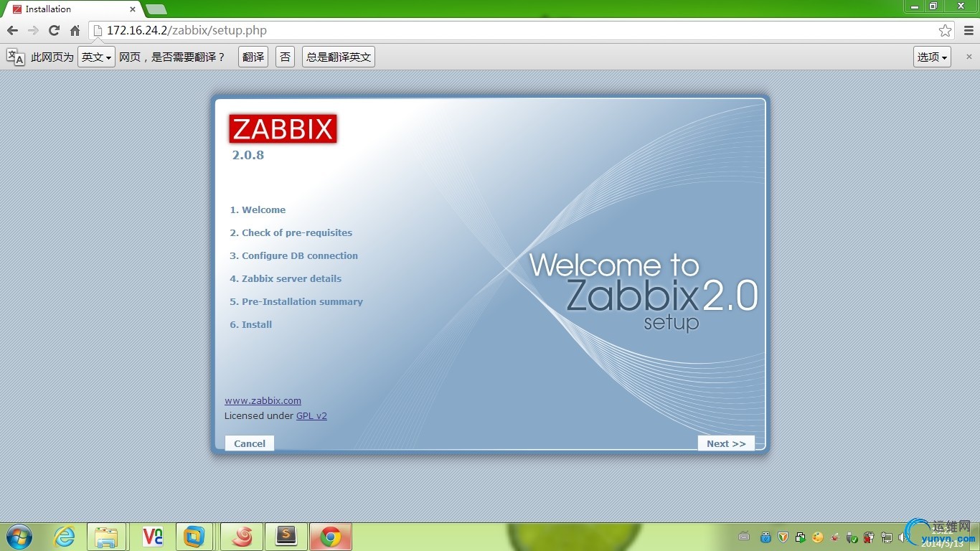The width and height of the screenshot is (980, 551).
Task: Click the page icon beside the URL
Action: (x=98, y=31)
